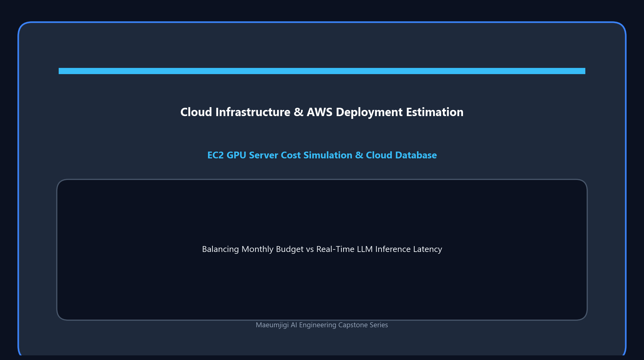
Task: Select the EC2 GPU Server Cost Simulation subtitle
Action: click(x=322, y=155)
